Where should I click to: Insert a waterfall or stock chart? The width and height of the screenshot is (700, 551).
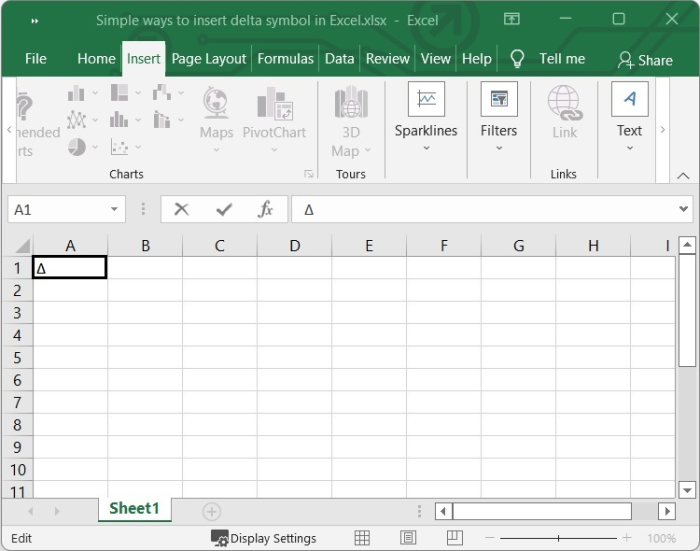[x=162, y=93]
